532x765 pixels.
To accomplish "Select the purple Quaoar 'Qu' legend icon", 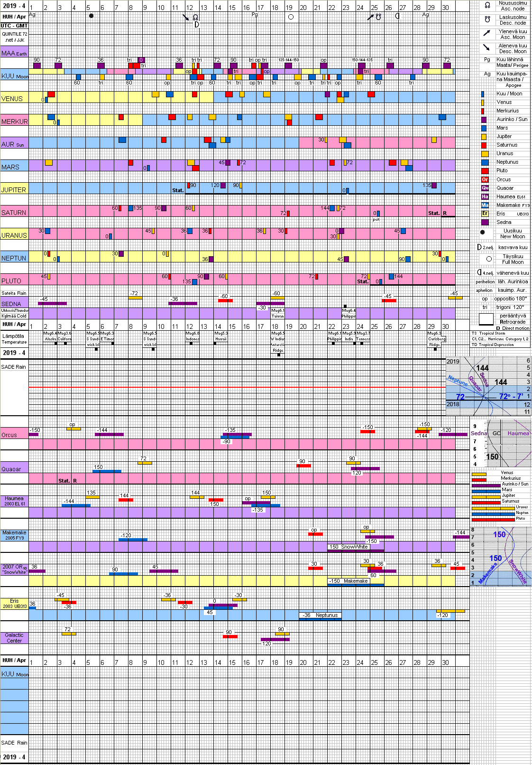I will coord(485,188).
